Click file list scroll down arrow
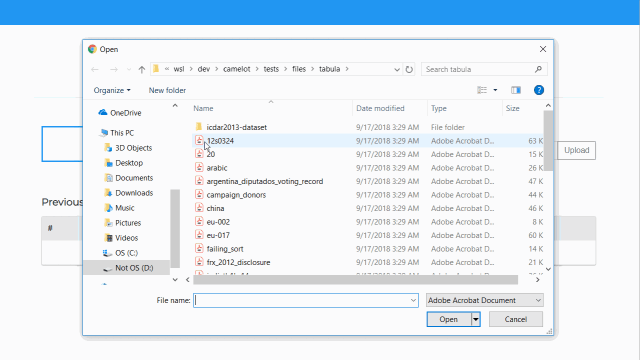 (x=548, y=269)
